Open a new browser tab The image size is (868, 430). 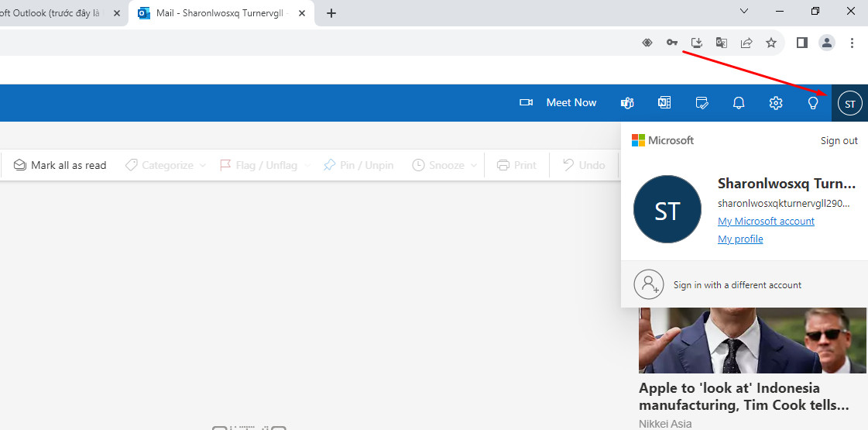click(331, 12)
